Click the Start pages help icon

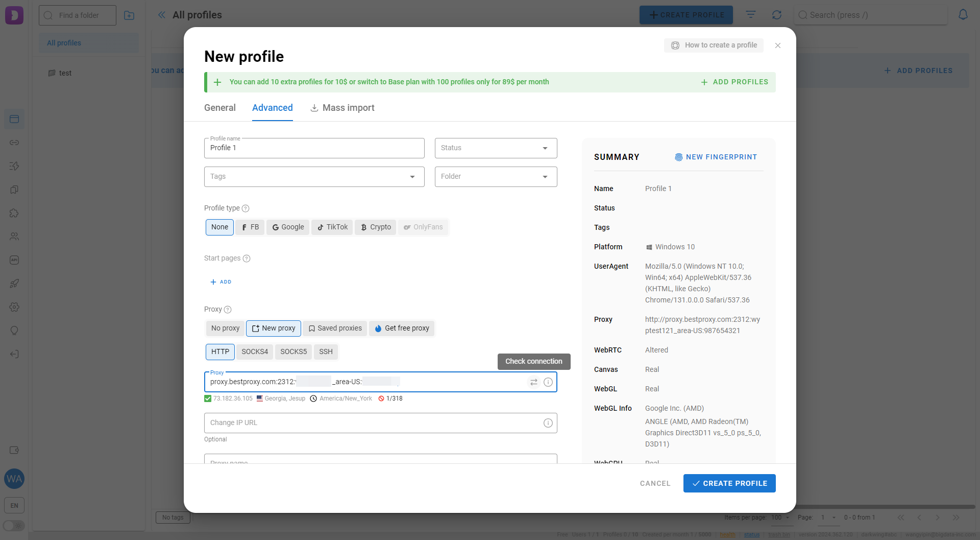(247, 259)
